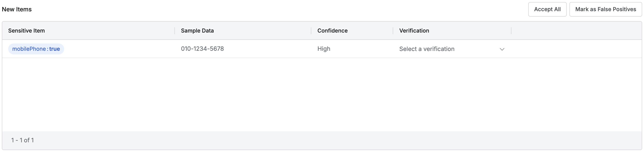The image size is (644, 153).
Task: Click the verification dropdown chevron arrow
Action: [502, 49]
